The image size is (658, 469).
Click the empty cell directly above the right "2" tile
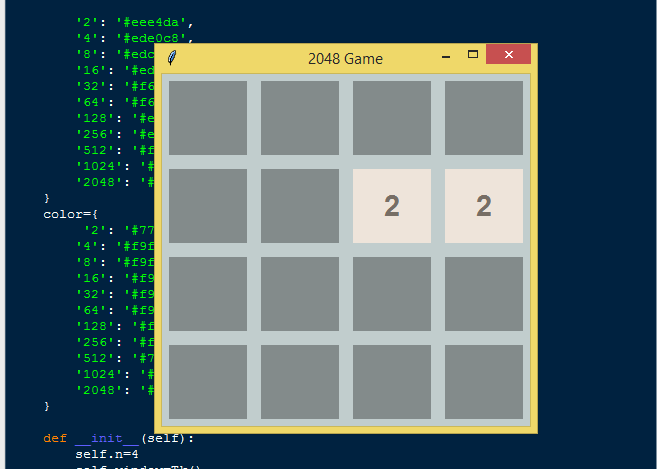pos(484,118)
